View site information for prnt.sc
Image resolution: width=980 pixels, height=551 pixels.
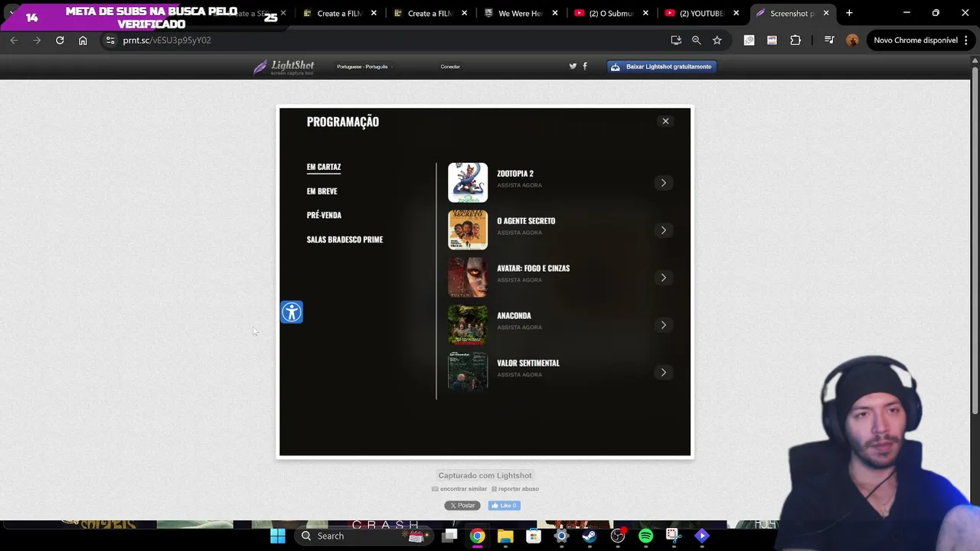coord(110,40)
